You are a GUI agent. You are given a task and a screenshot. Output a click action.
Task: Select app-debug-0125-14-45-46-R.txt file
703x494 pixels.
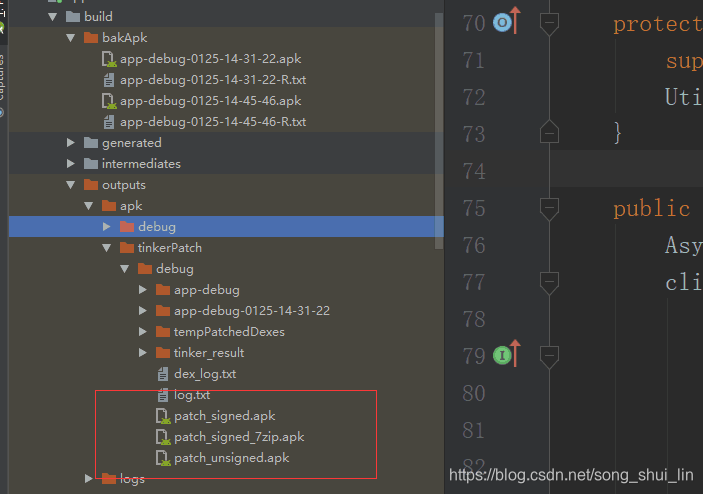(x=213, y=122)
